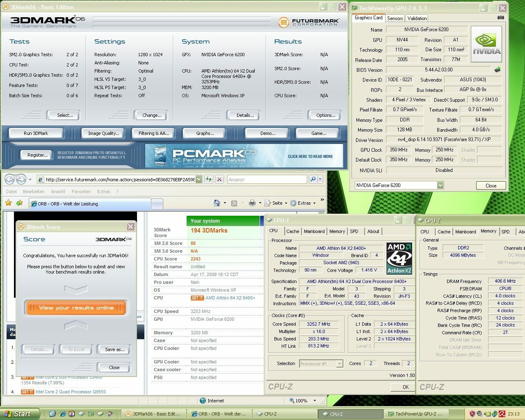
Task: Click Intel Core 2 Quad Processor Q9550 link
Action: point(71,392)
